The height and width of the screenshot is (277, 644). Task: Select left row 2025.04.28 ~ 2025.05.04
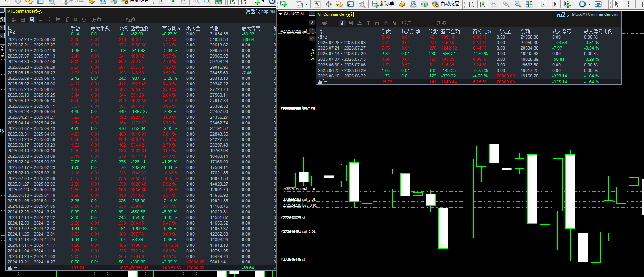[x=141, y=112]
